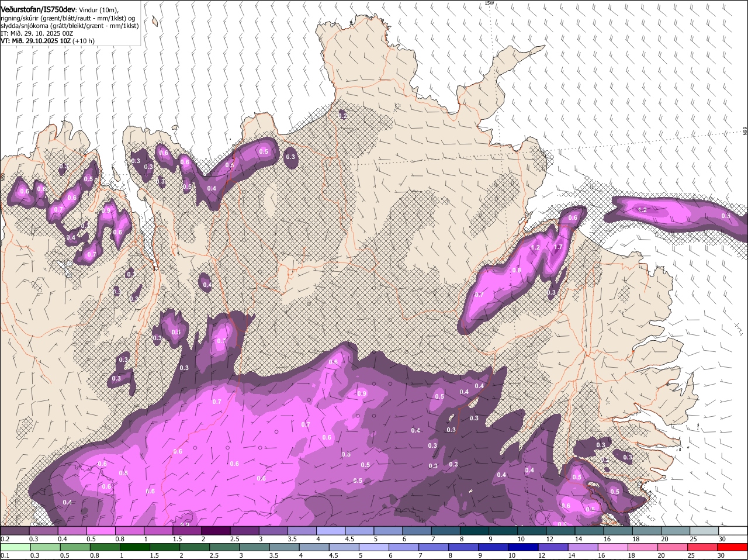Click the 0.1 label on the rain legend

(x=5, y=555)
